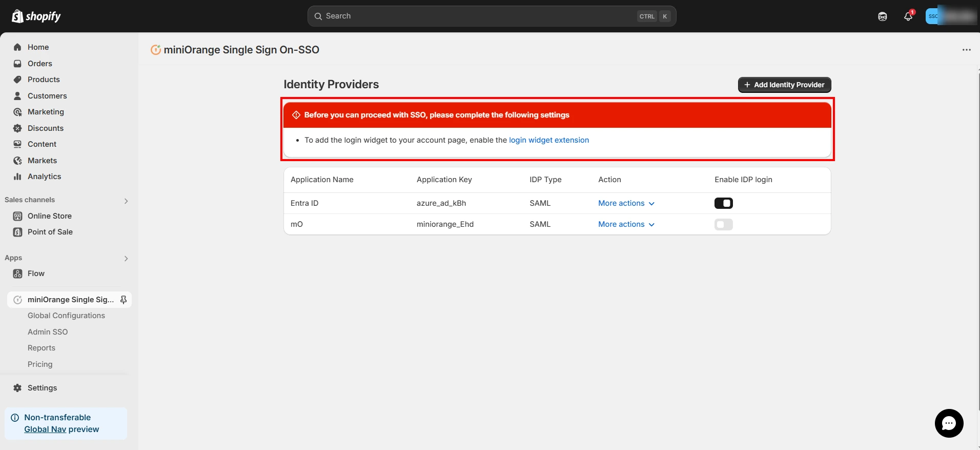Image resolution: width=980 pixels, height=450 pixels.
Task: Open Pricing page
Action: pos(40,364)
